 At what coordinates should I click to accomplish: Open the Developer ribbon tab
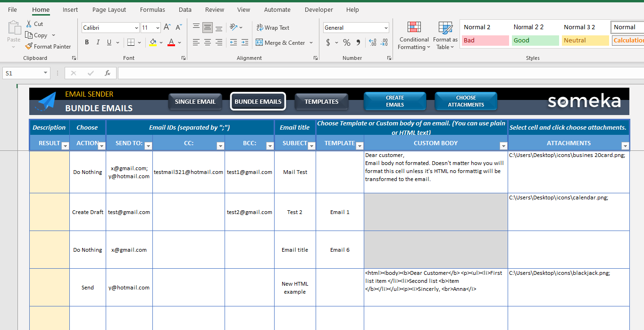318,9
